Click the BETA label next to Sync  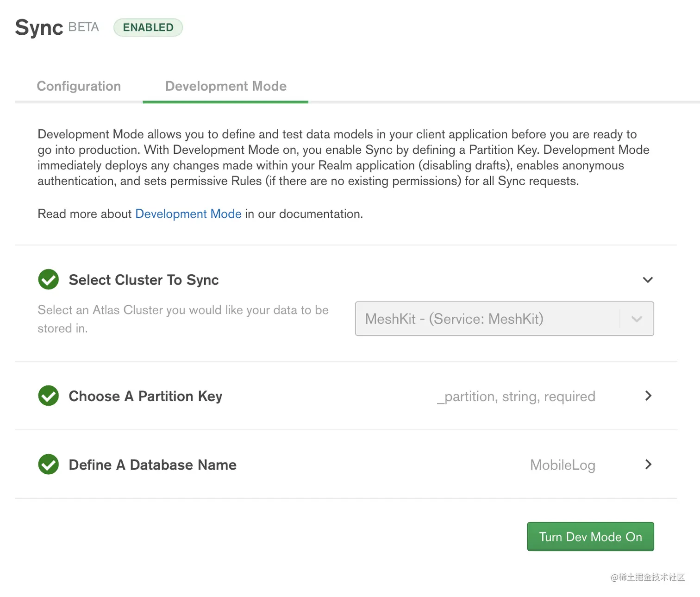pos(84,27)
